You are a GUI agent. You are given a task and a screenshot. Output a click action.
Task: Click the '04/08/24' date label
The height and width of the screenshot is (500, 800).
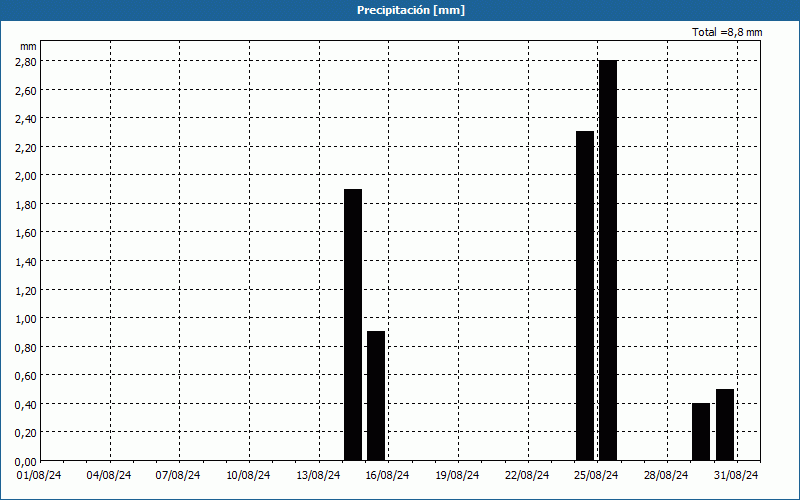[x=109, y=475]
